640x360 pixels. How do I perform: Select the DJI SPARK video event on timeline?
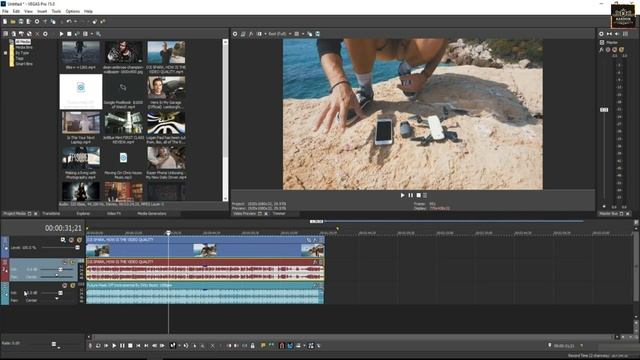(x=205, y=247)
